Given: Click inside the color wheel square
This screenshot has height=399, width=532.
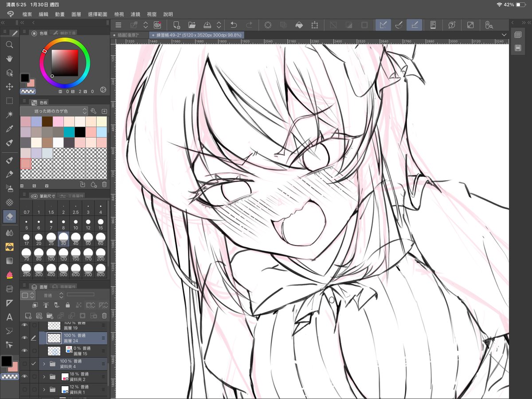Looking at the screenshot, I should tap(65, 63).
